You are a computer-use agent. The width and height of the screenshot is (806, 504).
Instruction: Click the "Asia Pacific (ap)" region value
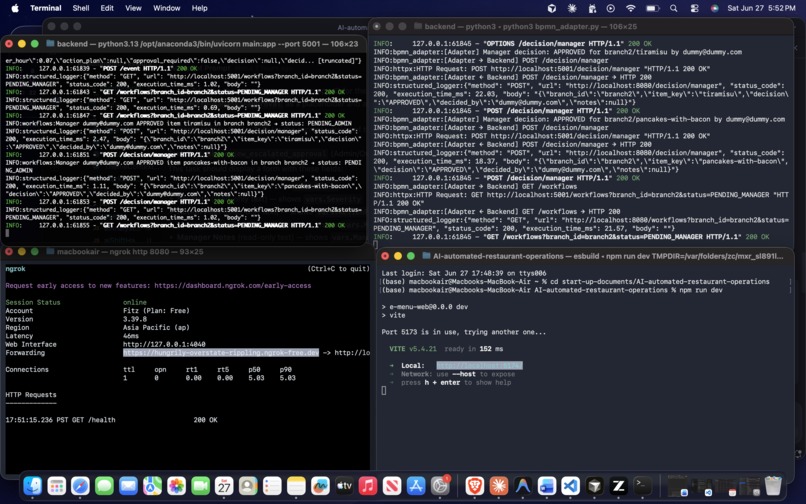tap(156, 328)
